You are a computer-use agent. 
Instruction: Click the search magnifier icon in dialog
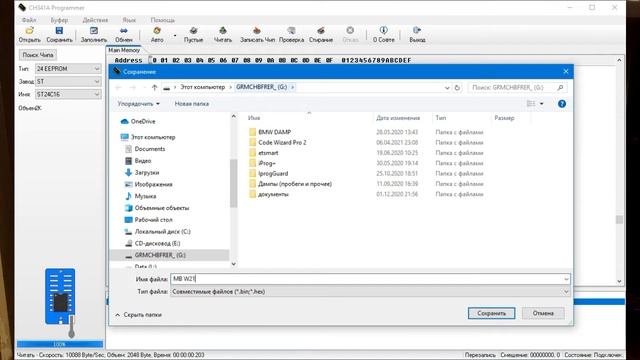[560, 87]
